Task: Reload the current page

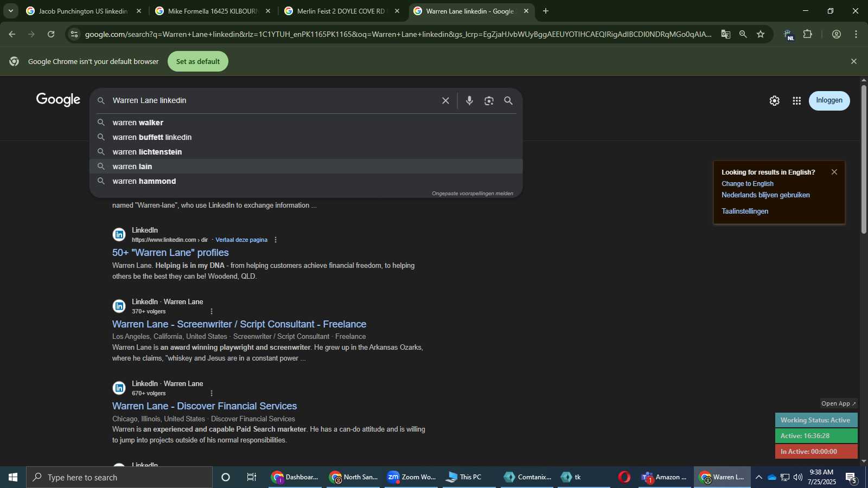Action: [x=51, y=34]
